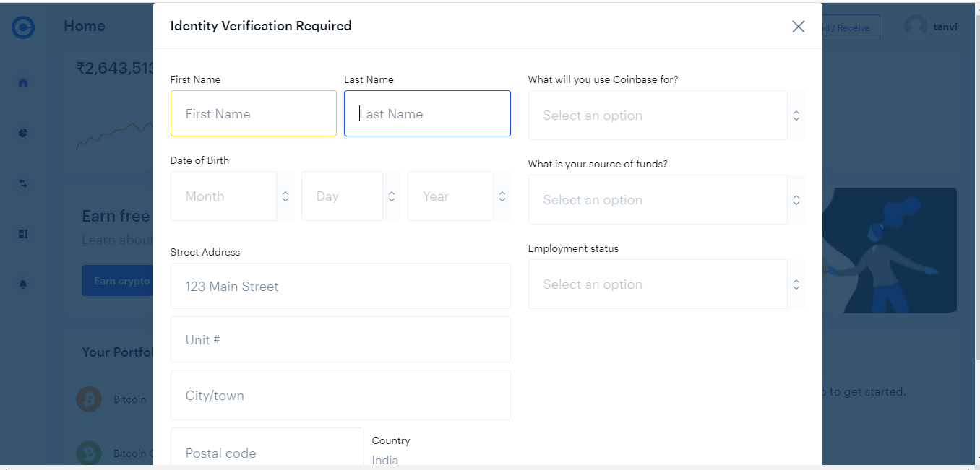
Task: Click the Coinbase logo icon
Action: pos(23,27)
